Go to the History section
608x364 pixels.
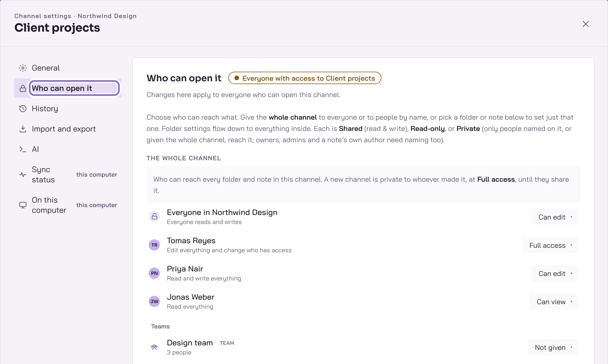click(68, 109)
